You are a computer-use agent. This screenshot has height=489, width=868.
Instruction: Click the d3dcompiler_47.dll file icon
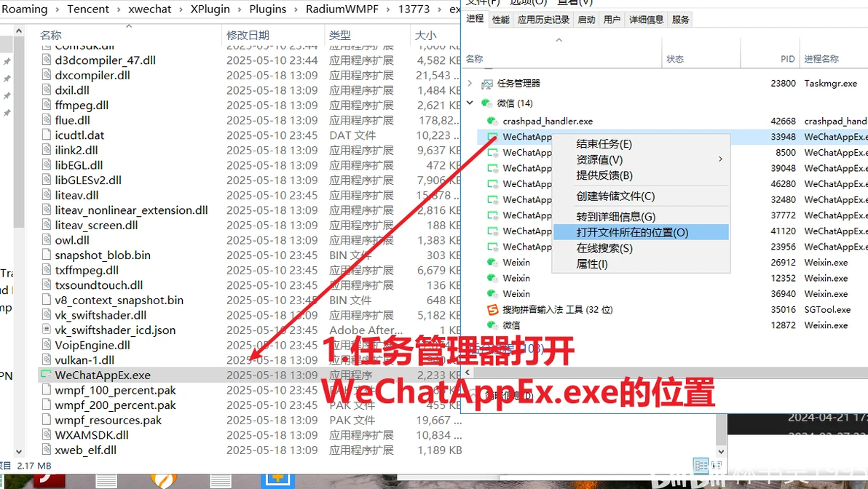click(47, 60)
